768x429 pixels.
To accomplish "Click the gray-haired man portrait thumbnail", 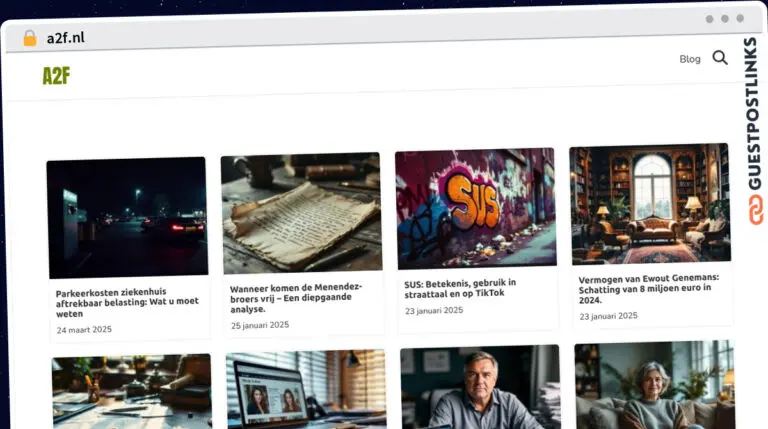I will (480, 387).
